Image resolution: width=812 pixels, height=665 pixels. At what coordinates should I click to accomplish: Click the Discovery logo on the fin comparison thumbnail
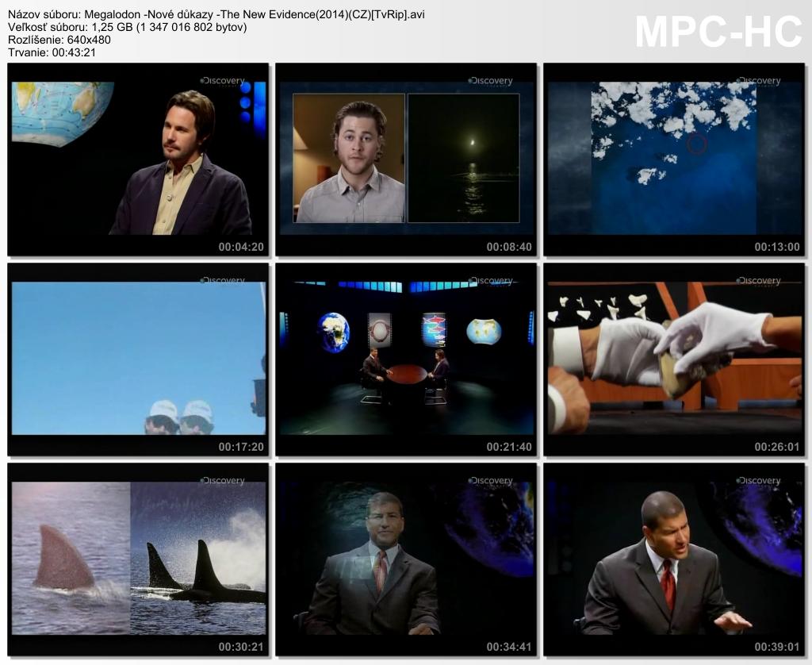(223, 481)
